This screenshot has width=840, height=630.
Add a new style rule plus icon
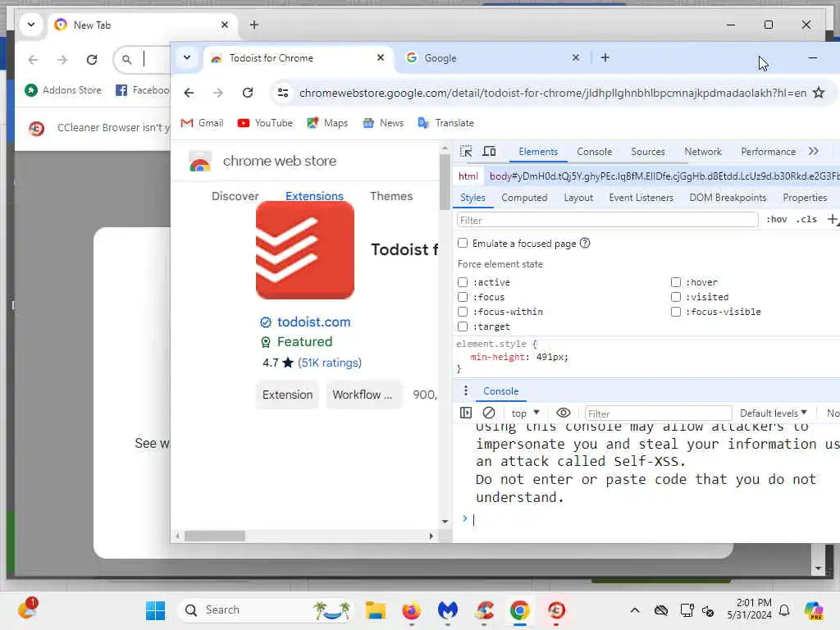pos(833,219)
